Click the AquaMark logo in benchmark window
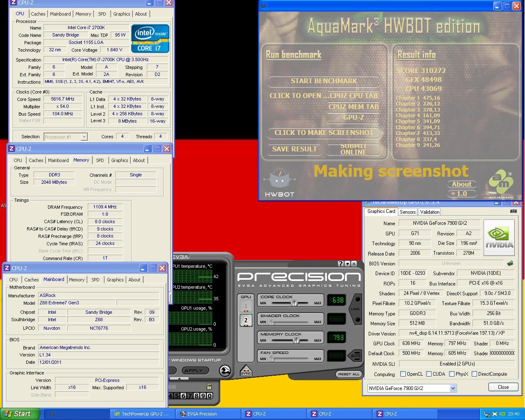The image size is (525, 420). (501, 184)
